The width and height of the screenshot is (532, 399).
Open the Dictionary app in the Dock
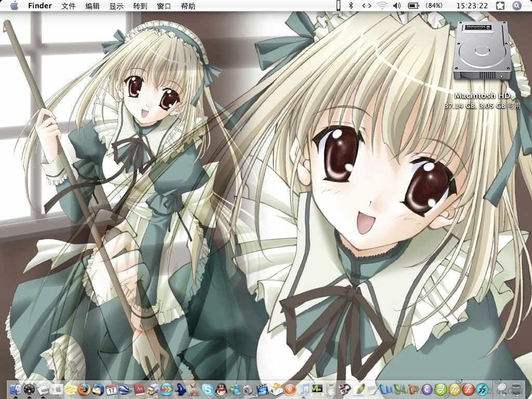click(139, 390)
